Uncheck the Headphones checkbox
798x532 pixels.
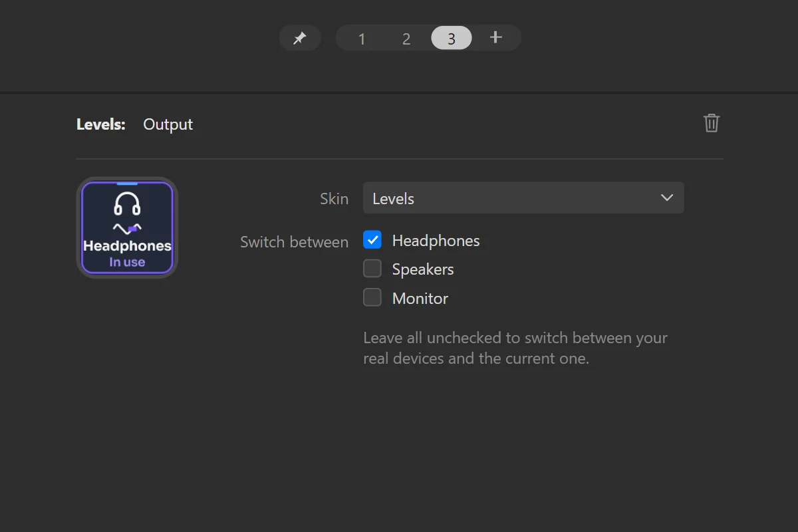click(x=372, y=239)
